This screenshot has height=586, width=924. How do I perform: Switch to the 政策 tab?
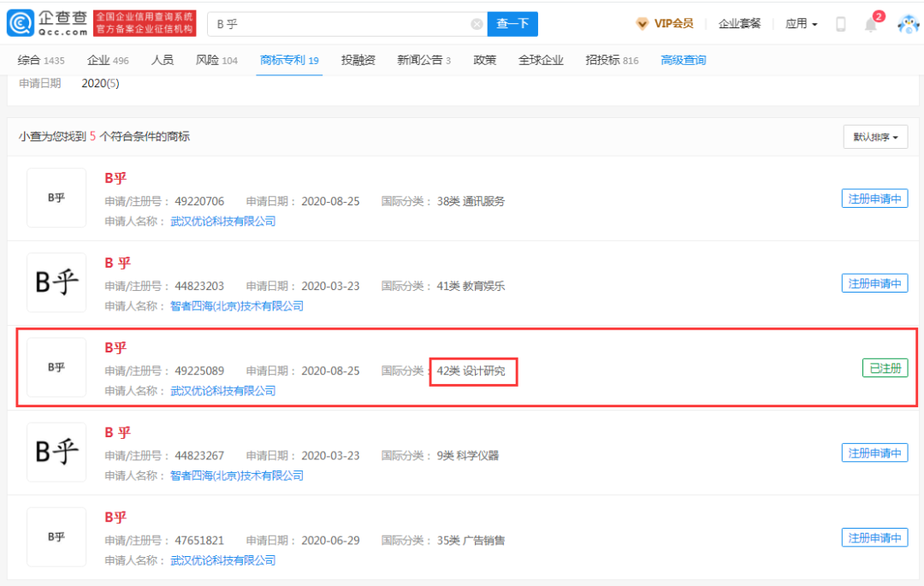click(x=484, y=60)
